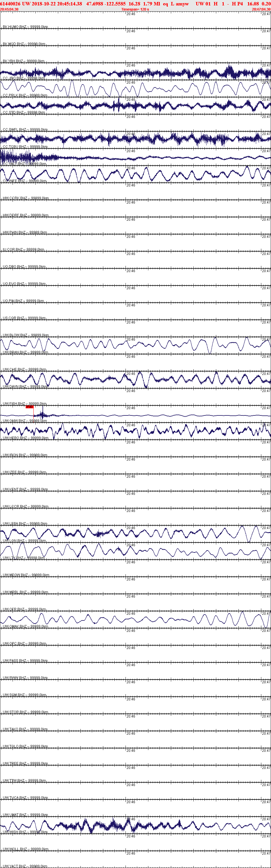Select the UO PIN BHZ channel label
The image size is (271, 868).
pyautogui.click(x=23, y=301)
